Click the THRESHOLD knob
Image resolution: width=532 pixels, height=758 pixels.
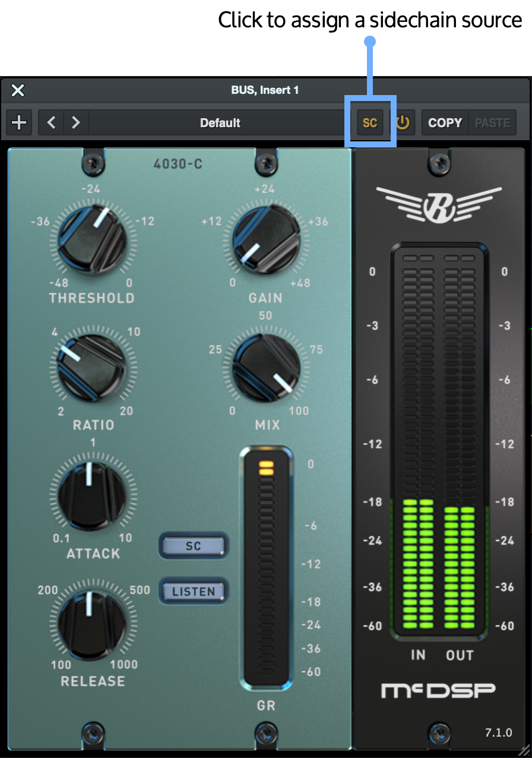92,241
